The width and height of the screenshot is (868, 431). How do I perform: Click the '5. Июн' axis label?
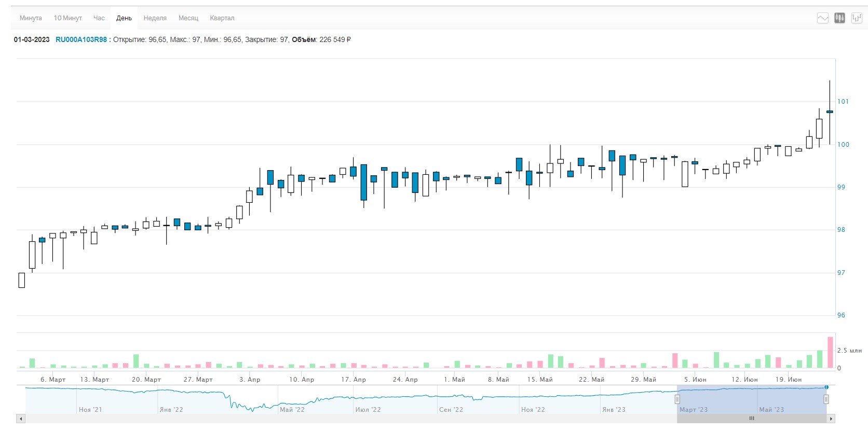[695, 380]
